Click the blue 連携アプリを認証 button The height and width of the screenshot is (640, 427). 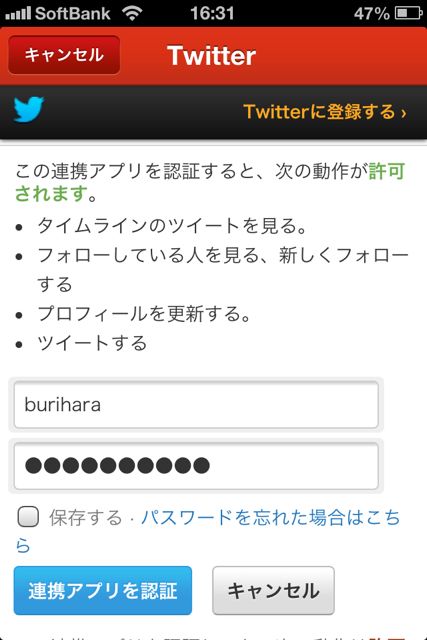tap(102, 590)
